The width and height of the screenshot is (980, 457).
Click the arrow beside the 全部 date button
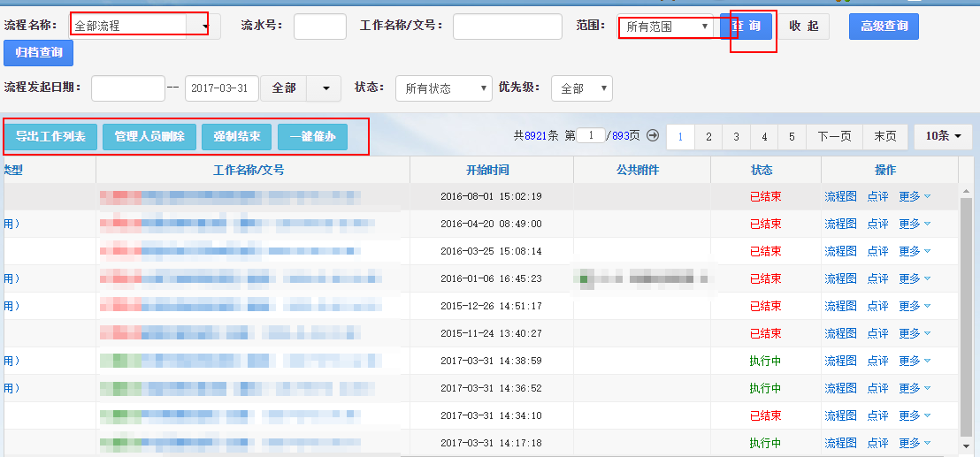(325, 88)
